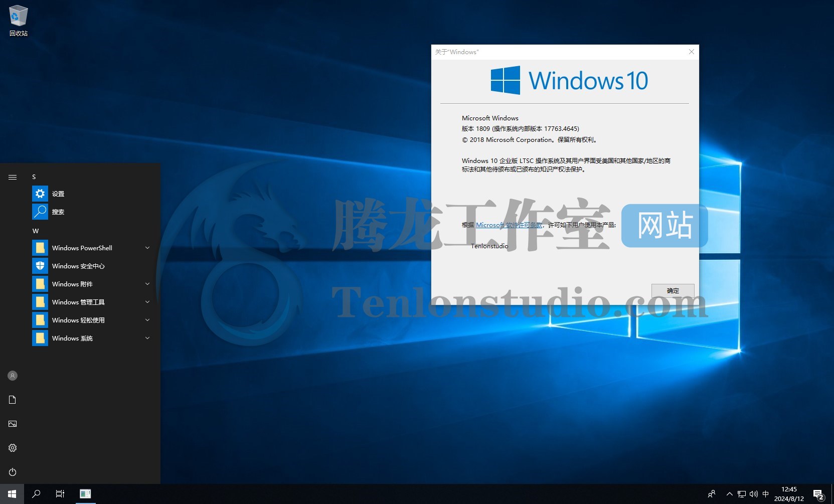Image resolution: width=834 pixels, height=504 pixels.
Task: Click the © 2018 Microsoft Corporation line
Action: pyautogui.click(x=530, y=140)
